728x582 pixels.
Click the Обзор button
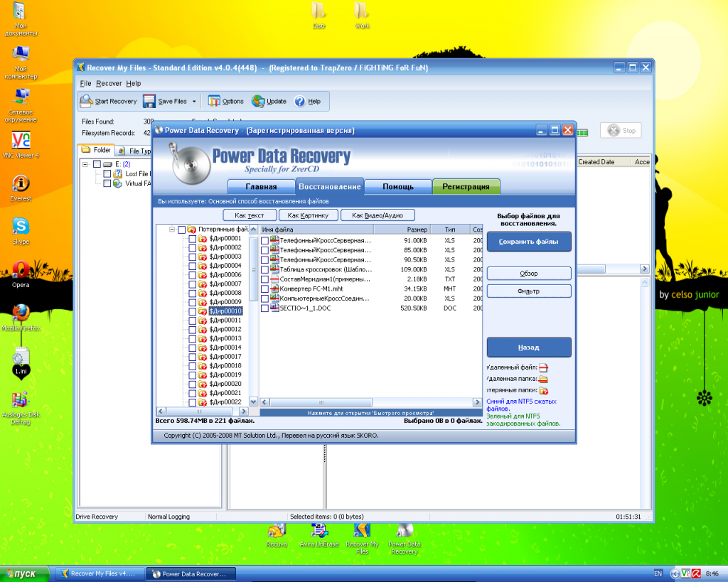528,274
